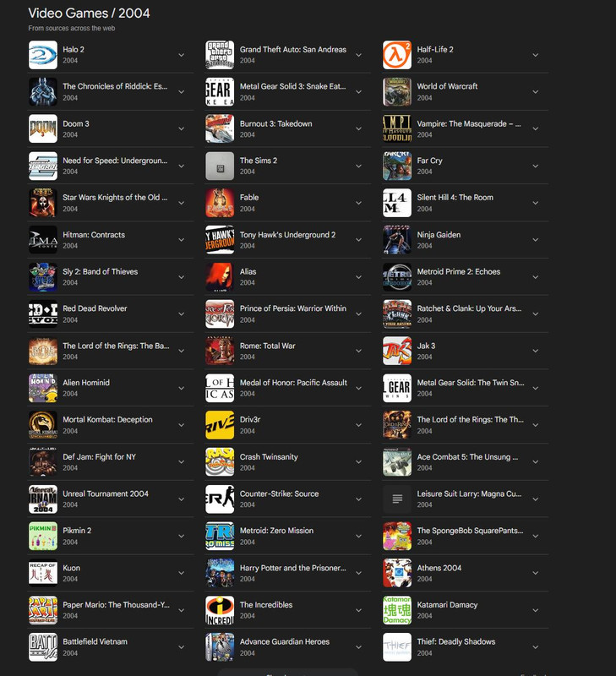Click the Pikmin 2 cover thumbnail
Screen dimensions: 616x676
(x=43, y=536)
